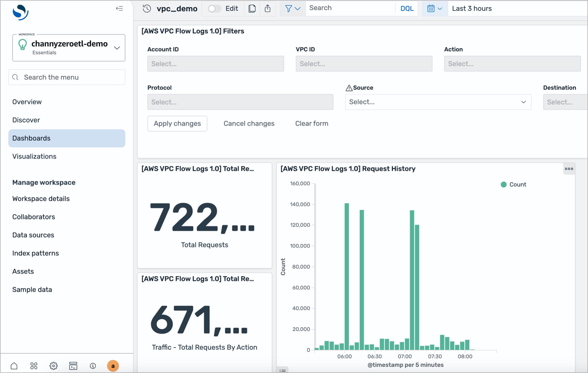Open Request History panel options menu

tap(569, 169)
